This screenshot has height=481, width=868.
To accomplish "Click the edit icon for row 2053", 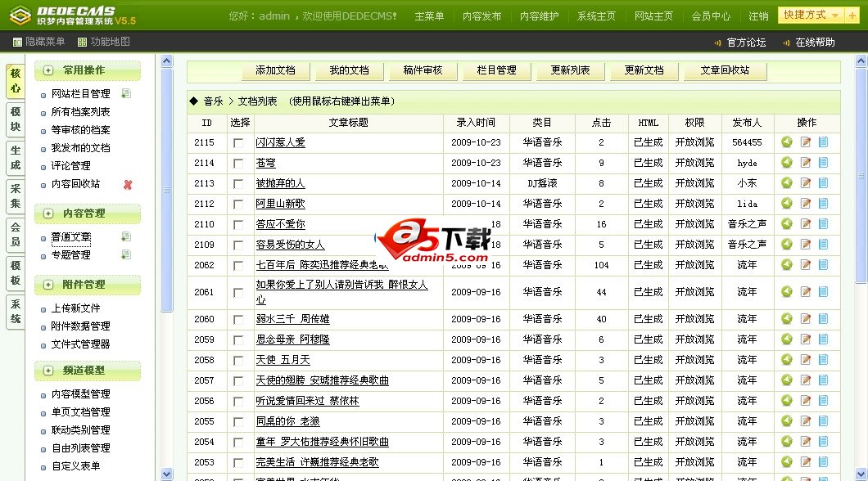I will [806, 462].
